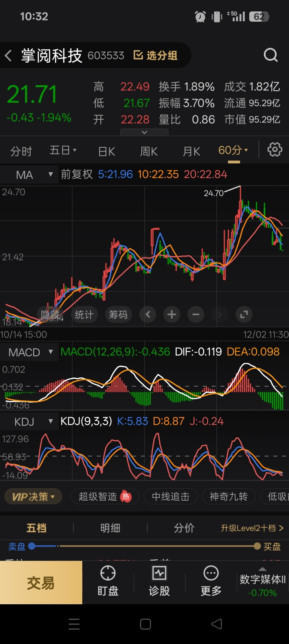Click 前复权 price adjustment label
The height and width of the screenshot is (644, 289).
77,174
